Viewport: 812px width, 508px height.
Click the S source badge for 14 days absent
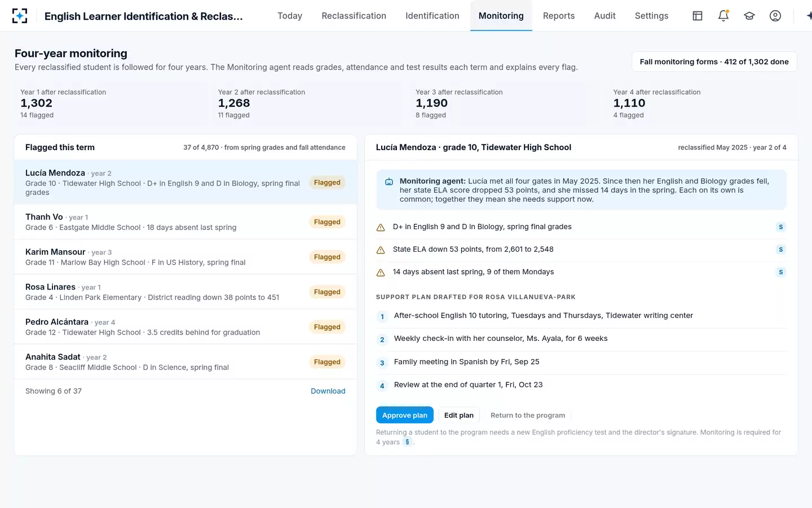click(x=781, y=272)
